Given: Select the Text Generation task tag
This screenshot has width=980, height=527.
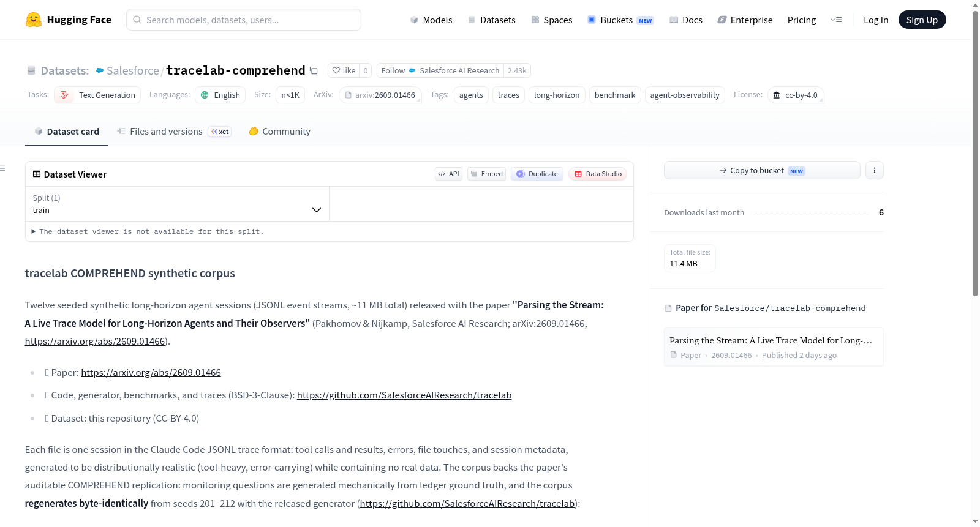Looking at the screenshot, I should (x=97, y=95).
